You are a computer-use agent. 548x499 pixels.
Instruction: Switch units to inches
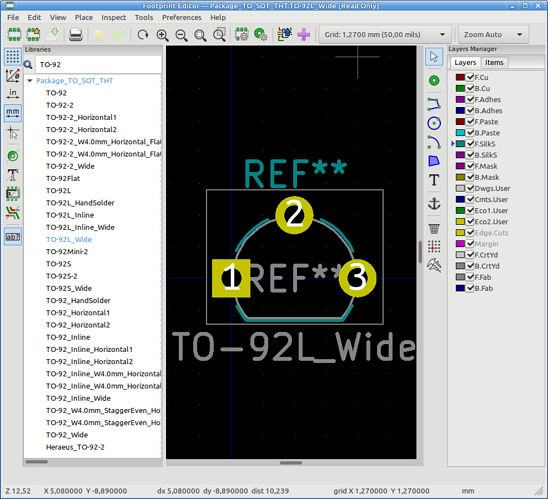click(13, 94)
